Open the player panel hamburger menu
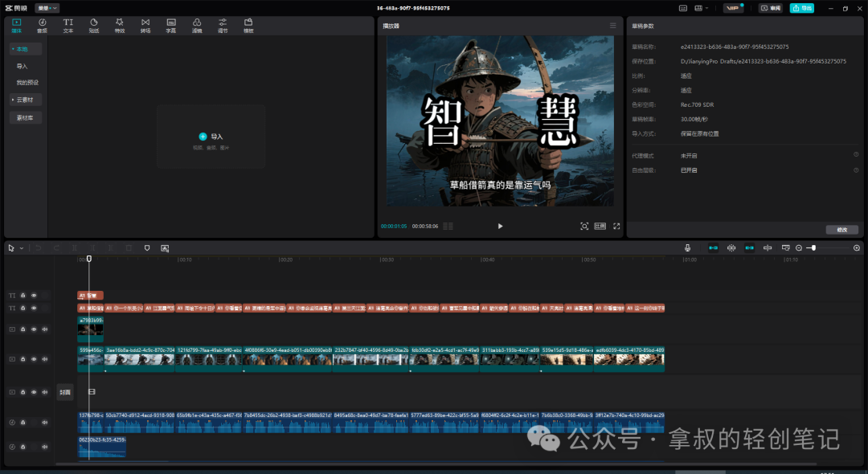Screen dimensions: 868x474 612,26
